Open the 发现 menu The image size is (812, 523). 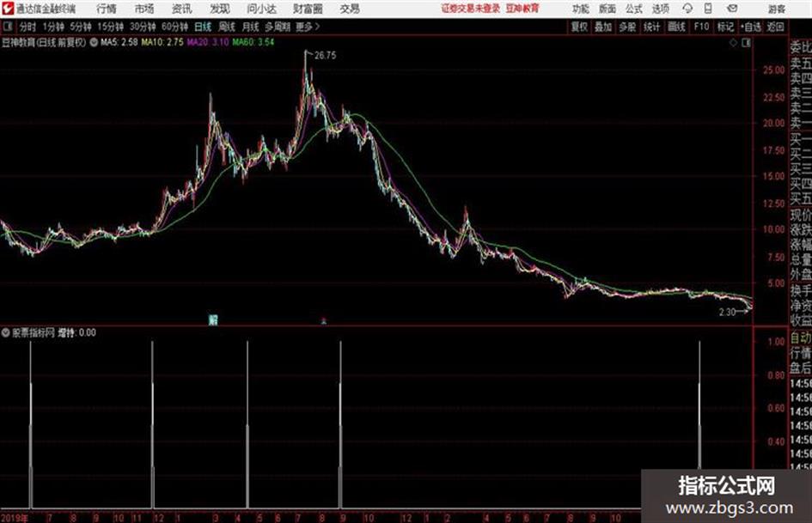click(220, 9)
